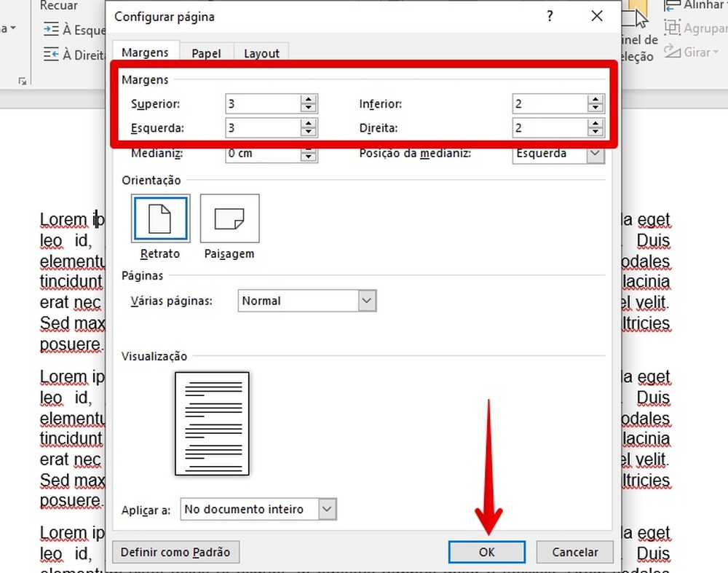Image resolution: width=728 pixels, height=573 pixels.
Task: Open paragraph settings dialog launcher
Action: [x=23, y=82]
